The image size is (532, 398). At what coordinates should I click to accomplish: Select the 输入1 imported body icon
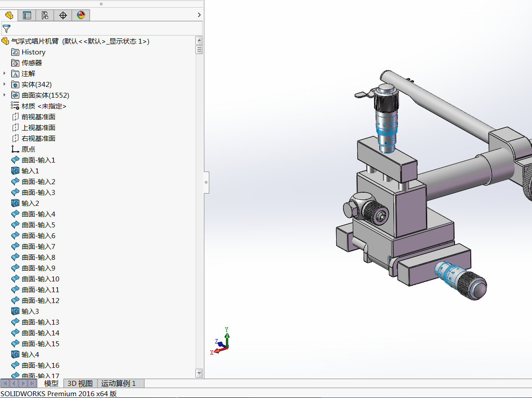(15, 171)
